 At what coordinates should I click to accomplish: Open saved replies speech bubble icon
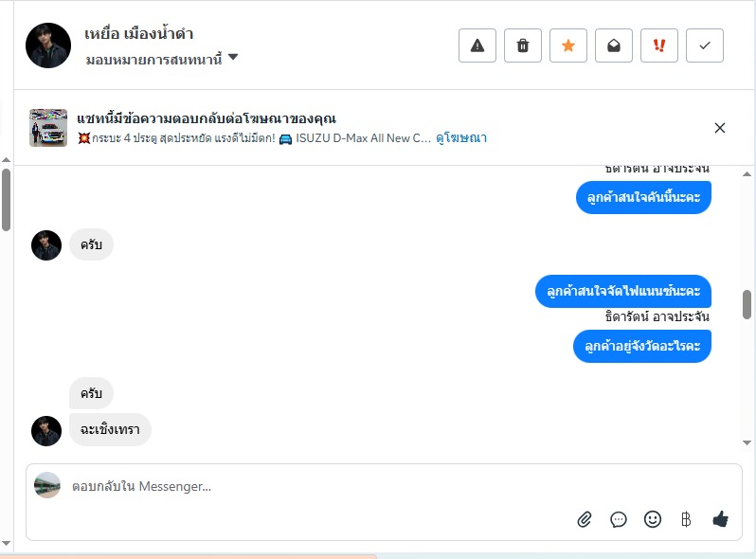[x=619, y=519]
